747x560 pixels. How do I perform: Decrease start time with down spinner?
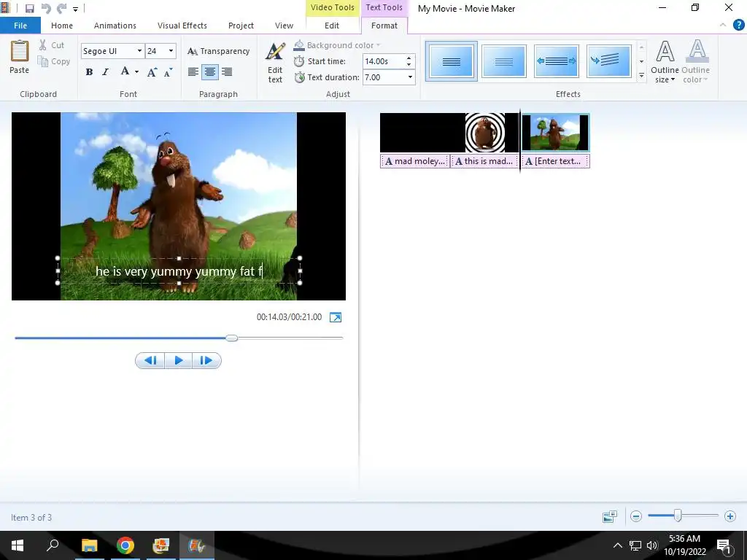[x=409, y=65]
